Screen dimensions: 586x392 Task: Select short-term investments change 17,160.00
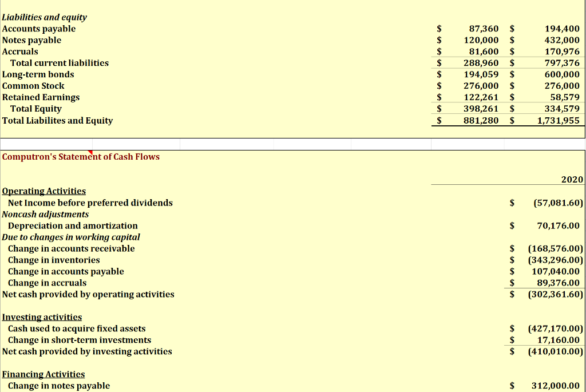(x=559, y=340)
